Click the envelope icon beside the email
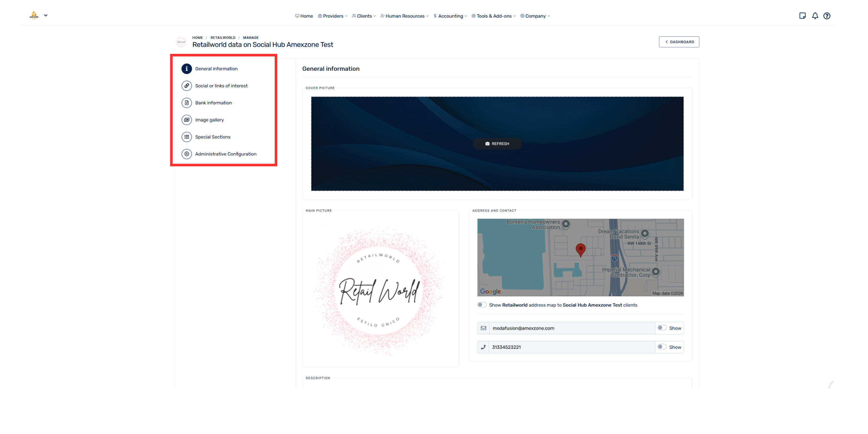The width and height of the screenshot is (868, 434). 483,328
